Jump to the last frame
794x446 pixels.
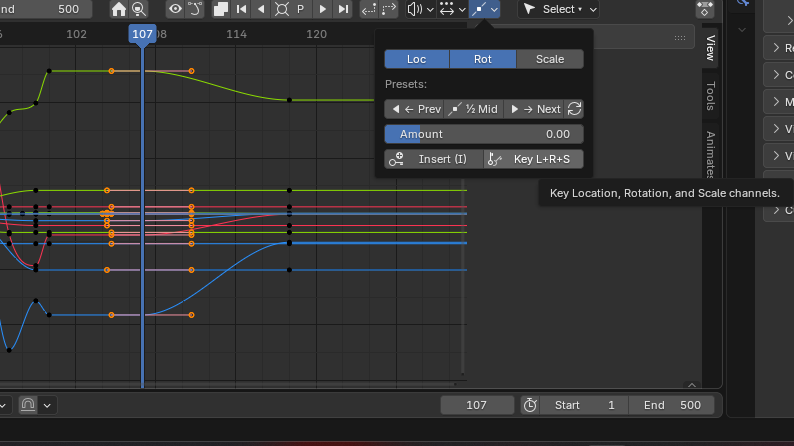(343, 9)
